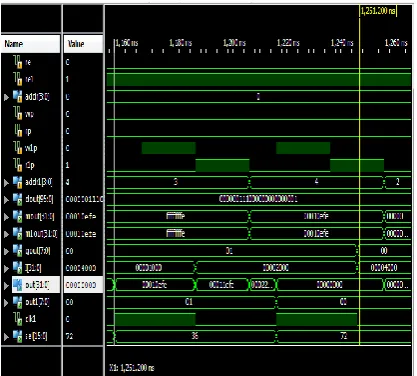
Task: Click the se waveform segment showing 36
Action: point(195,336)
